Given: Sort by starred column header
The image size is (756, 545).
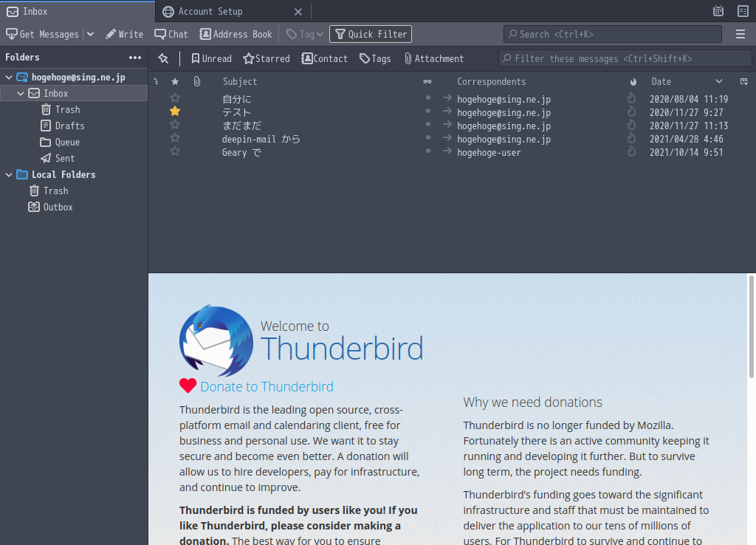Looking at the screenshot, I should click(x=175, y=81).
